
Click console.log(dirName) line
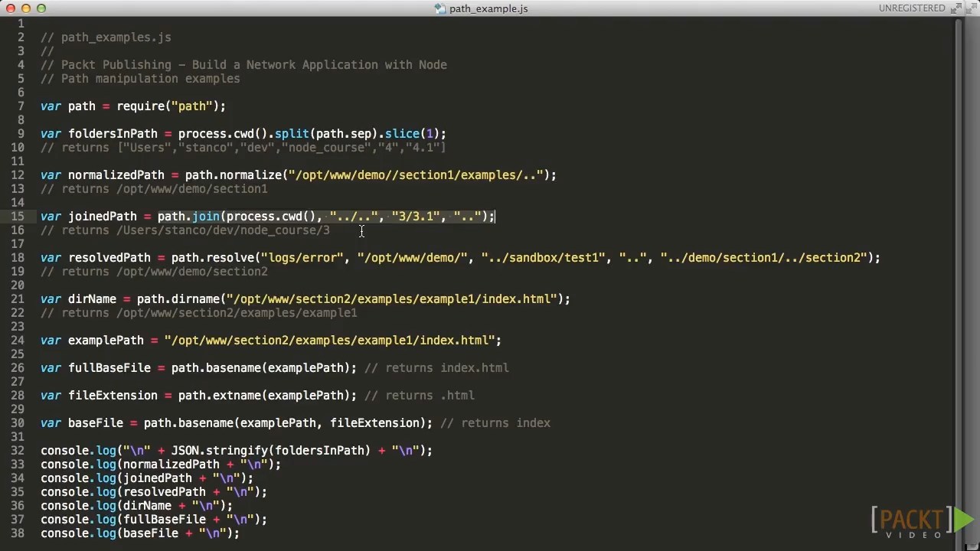(x=137, y=506)
